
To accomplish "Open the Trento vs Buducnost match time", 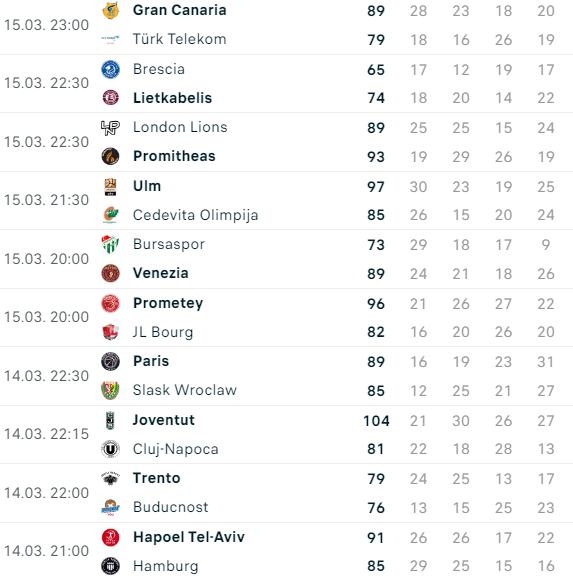I will [x=46, y=493].
